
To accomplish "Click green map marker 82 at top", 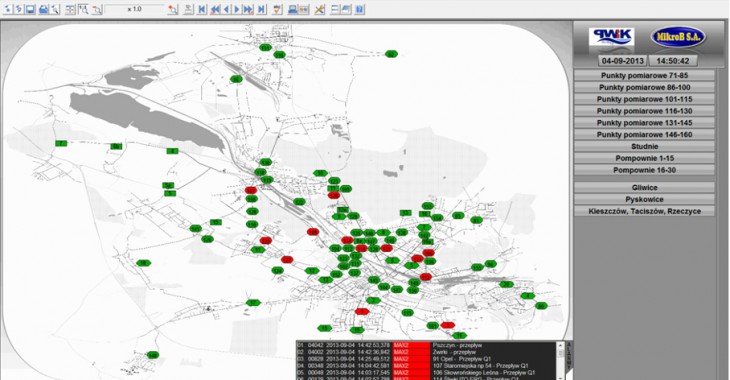I will (x=392, y=54).
